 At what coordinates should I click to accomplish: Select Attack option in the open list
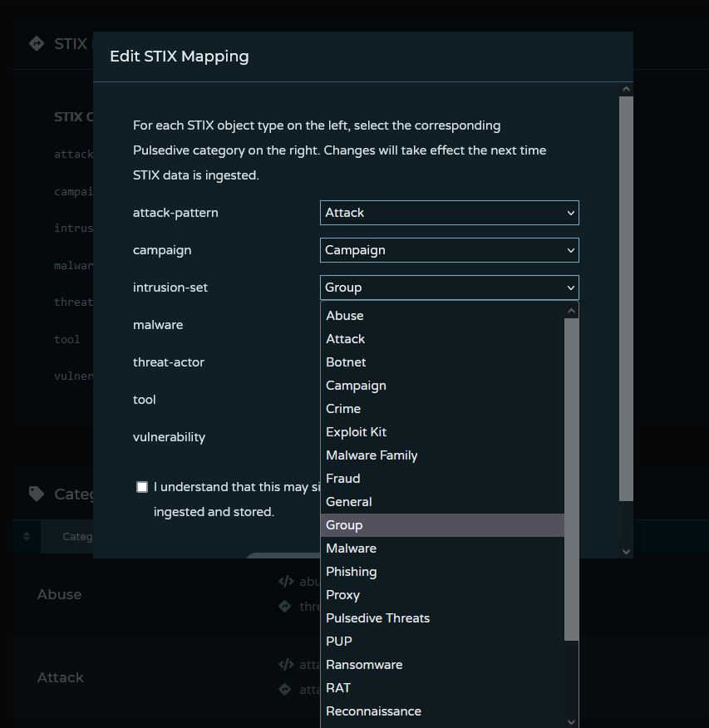[x=442, y=339]
